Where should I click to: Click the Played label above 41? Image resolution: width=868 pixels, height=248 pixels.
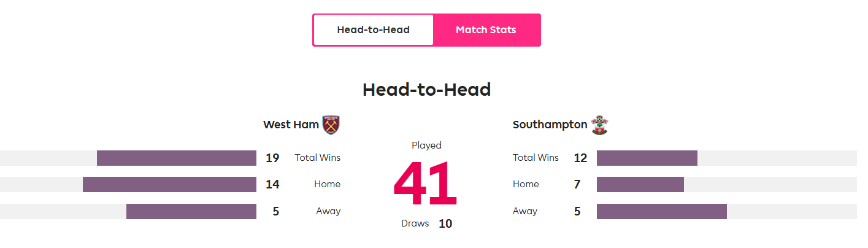point(426,145)
